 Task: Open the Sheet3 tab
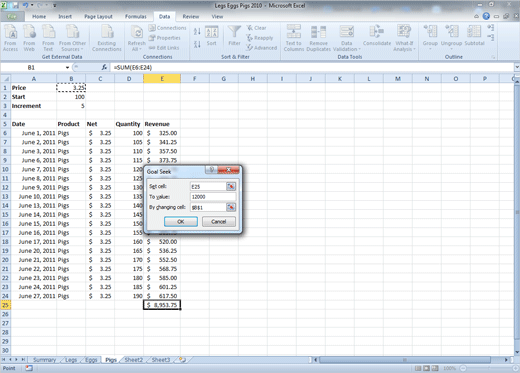coord(161,360)
